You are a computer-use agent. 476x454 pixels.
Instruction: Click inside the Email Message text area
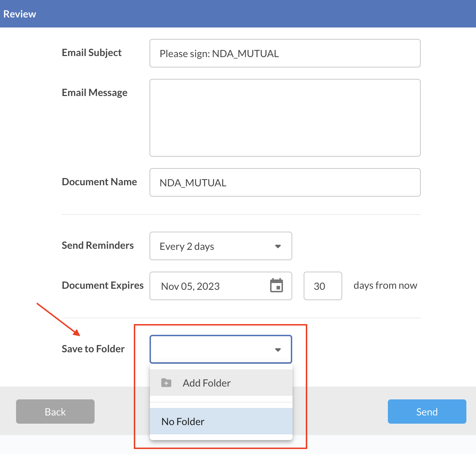[285, 118]
